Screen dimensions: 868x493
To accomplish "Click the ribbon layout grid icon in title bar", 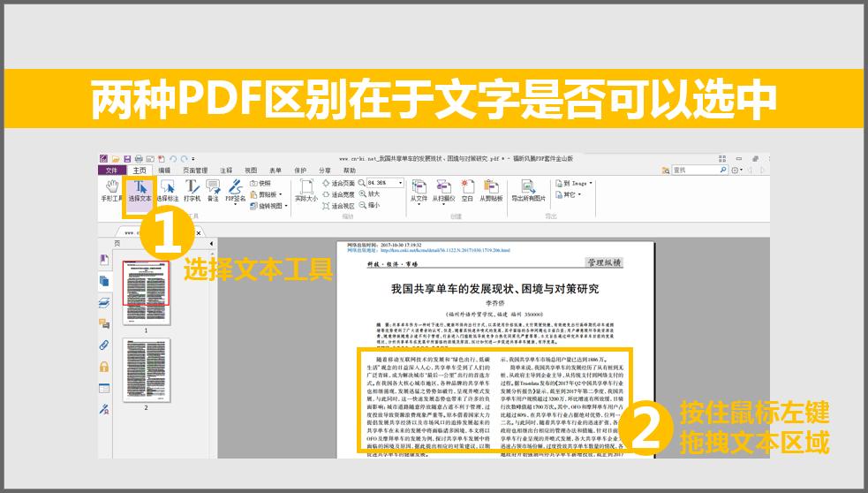I will point(722,158).
